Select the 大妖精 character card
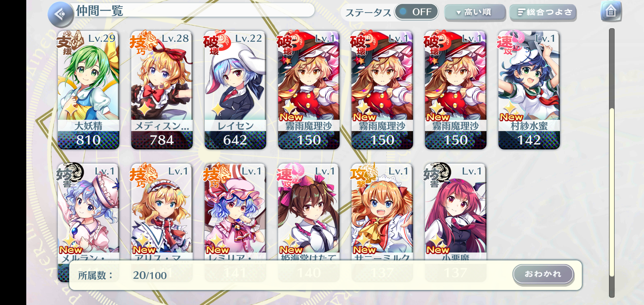644x305 pixels. (88, 90)
